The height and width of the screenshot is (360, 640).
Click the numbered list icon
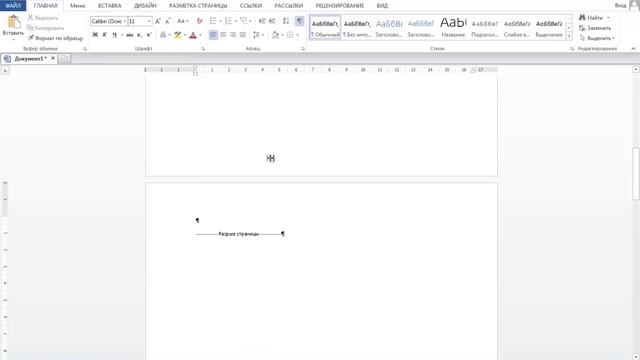228,21
